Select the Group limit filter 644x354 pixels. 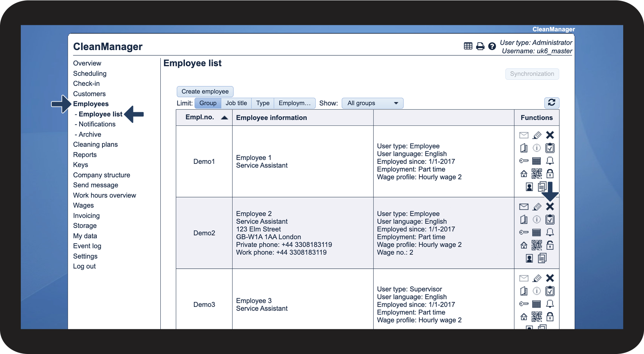pos(208,103)
